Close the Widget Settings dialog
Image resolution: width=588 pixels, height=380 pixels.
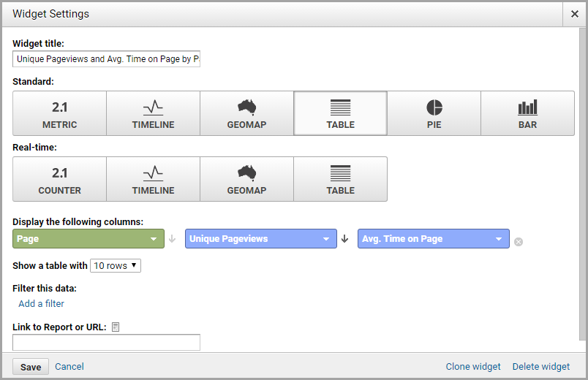pos(575,14)
